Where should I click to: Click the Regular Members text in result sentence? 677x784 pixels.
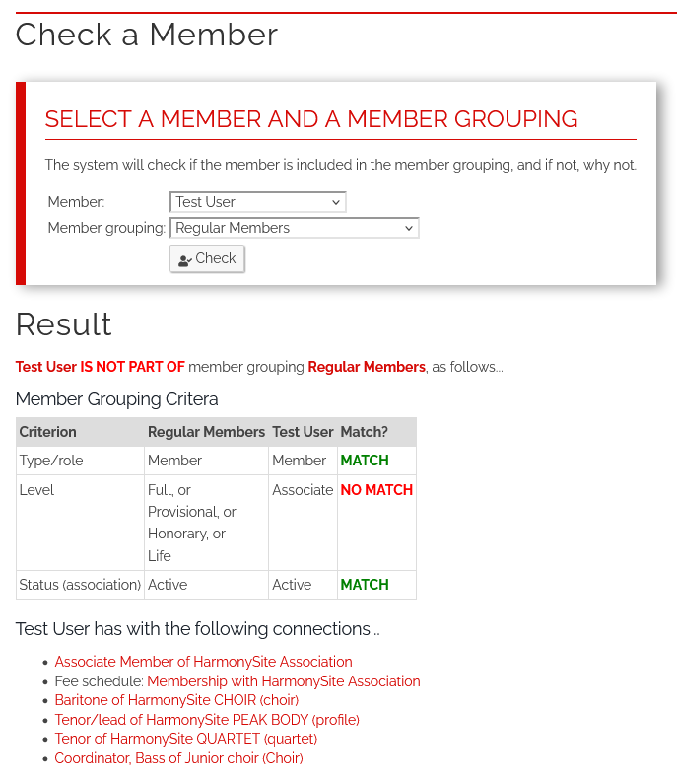(367, 367)
